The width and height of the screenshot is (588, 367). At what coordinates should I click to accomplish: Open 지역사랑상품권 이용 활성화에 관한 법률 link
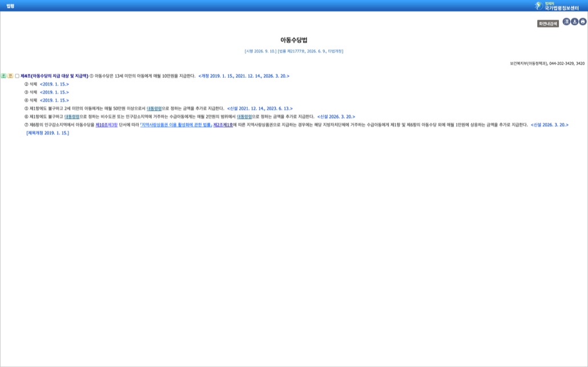[x=176, y=125]
